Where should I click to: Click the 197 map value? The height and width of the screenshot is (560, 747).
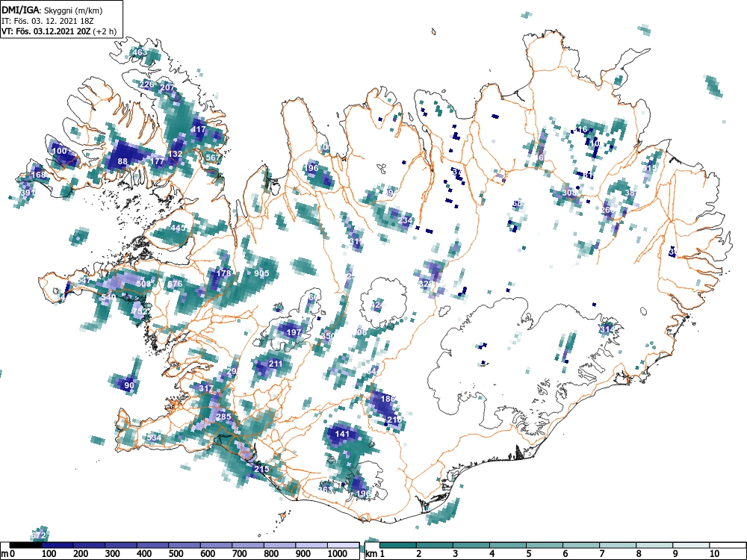coord(294,332)
